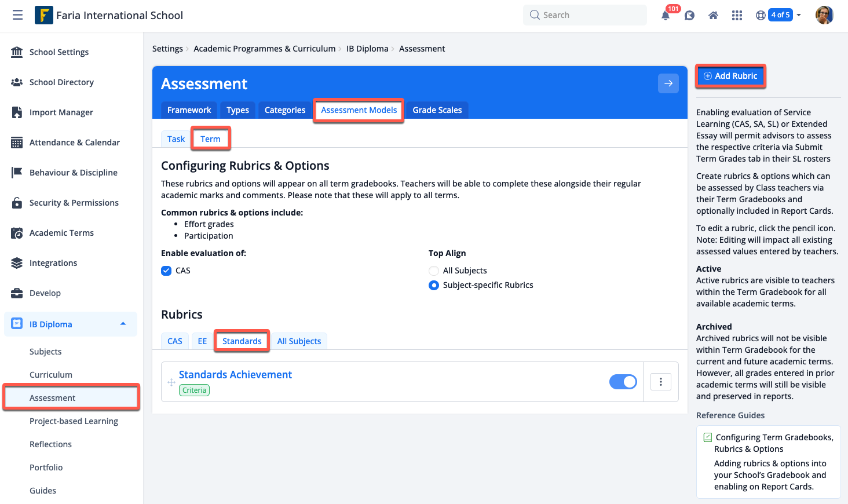Image resolution: width=848 pixels, height=504 pixels.
Task: Select the All Subjects radio option
Action: (434, 271)
